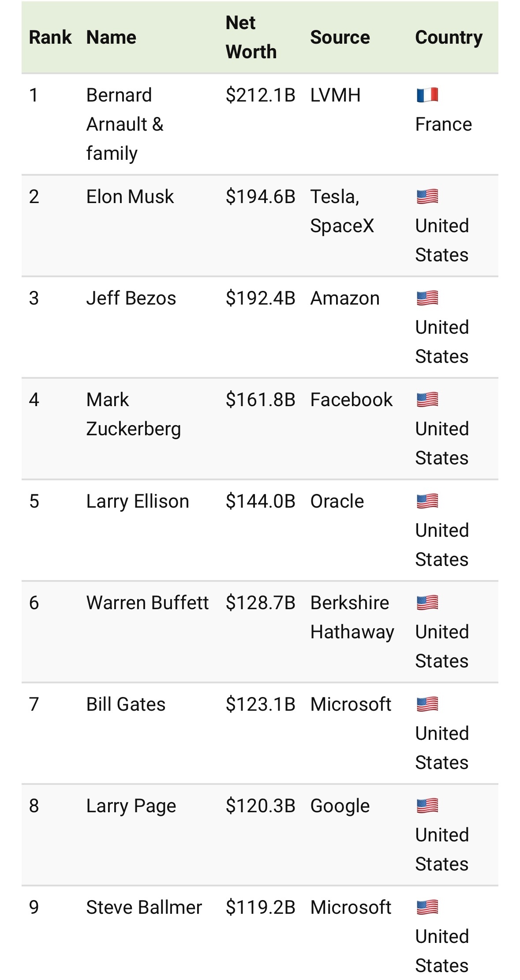Click the US flag in Elon Musk's row
Screen dimensions: 520x980
pos(427,196)
